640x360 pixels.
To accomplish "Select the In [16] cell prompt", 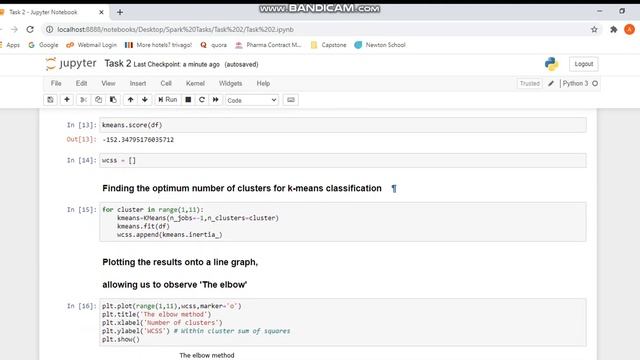I will pos(82,306).
